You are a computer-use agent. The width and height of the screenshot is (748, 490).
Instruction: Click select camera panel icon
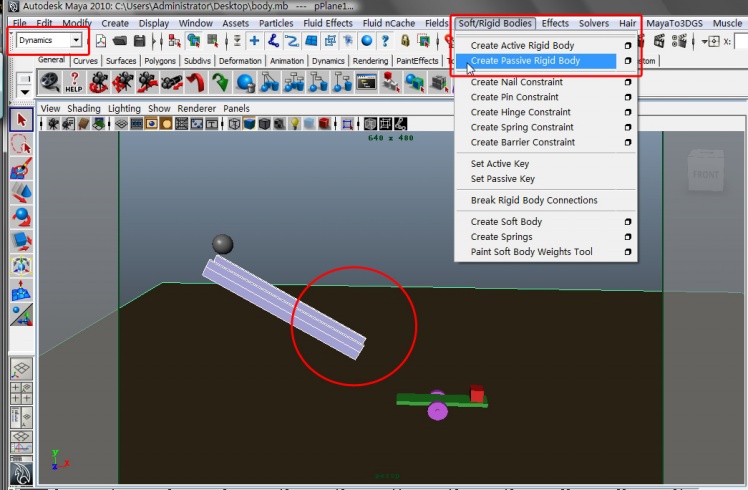[x=53, y=124]
